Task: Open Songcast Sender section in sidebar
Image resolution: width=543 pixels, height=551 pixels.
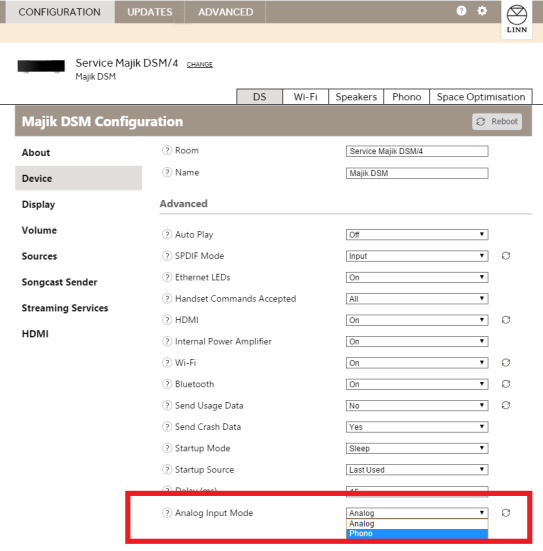Action: (x=59, y=282)
